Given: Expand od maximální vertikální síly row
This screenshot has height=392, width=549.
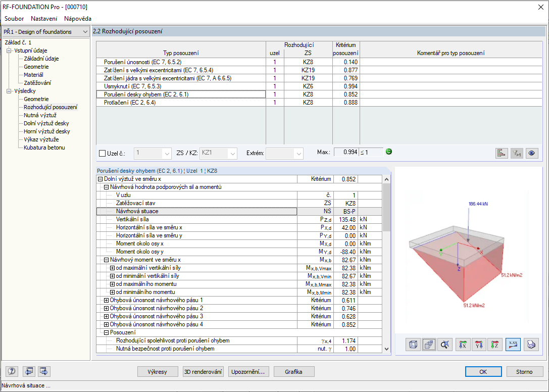Looking at the screenshot, I should click(113, 268).
